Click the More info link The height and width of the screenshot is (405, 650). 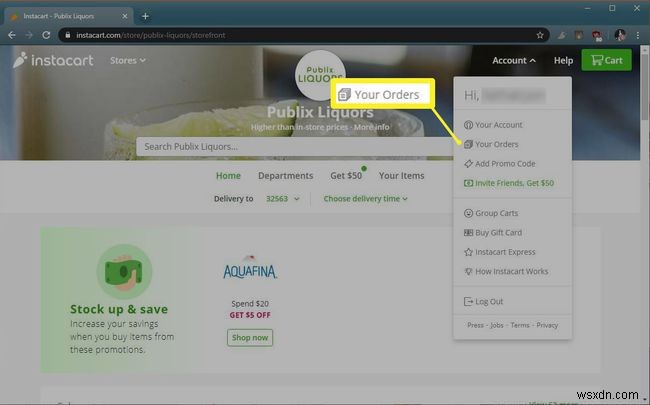371,127
